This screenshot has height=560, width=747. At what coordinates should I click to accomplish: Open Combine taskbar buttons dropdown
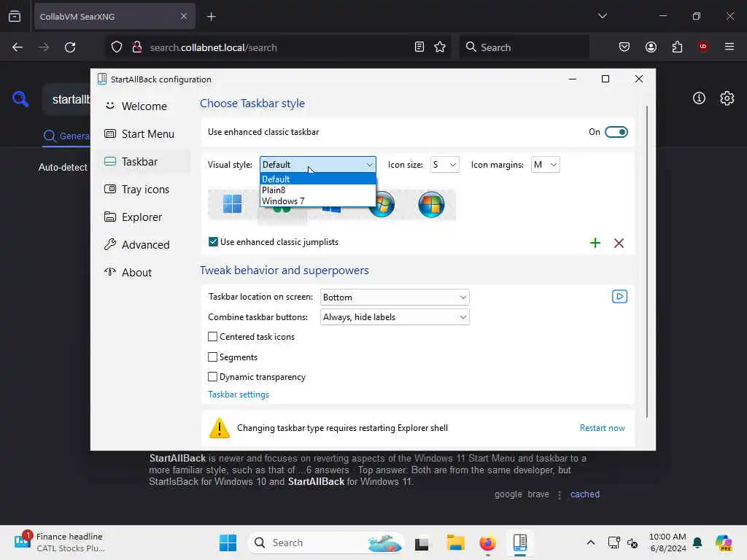(x=395, y=317)
